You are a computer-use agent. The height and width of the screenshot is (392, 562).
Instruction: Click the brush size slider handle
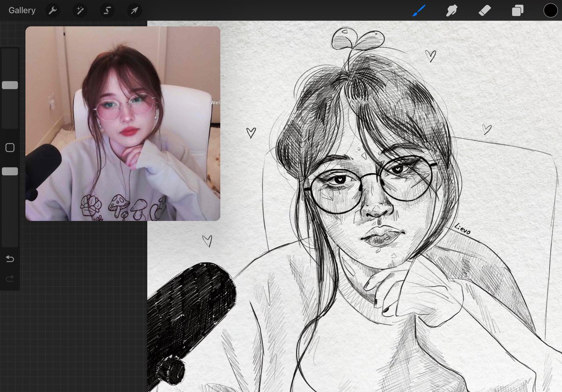[10, 85]
